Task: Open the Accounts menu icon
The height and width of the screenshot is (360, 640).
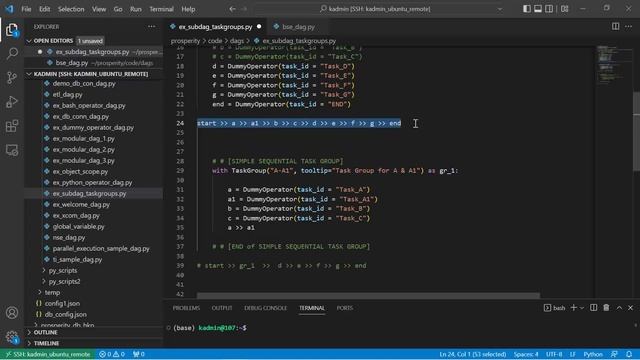Action: pyautogui.click(x=12, y=313)
